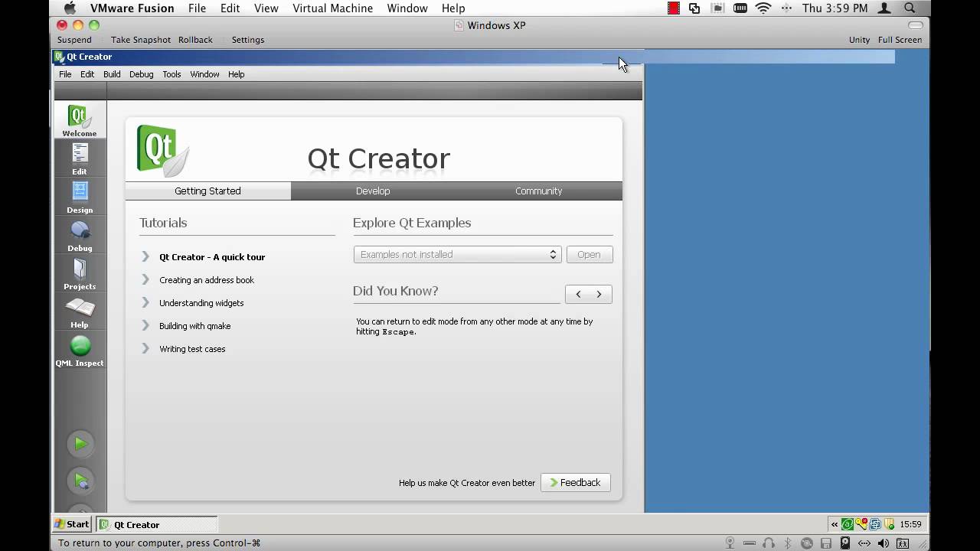This screenshot has width=980, height=551.
Task: Click Qt Creator taskbar button
Action: [x=157, y=524]
